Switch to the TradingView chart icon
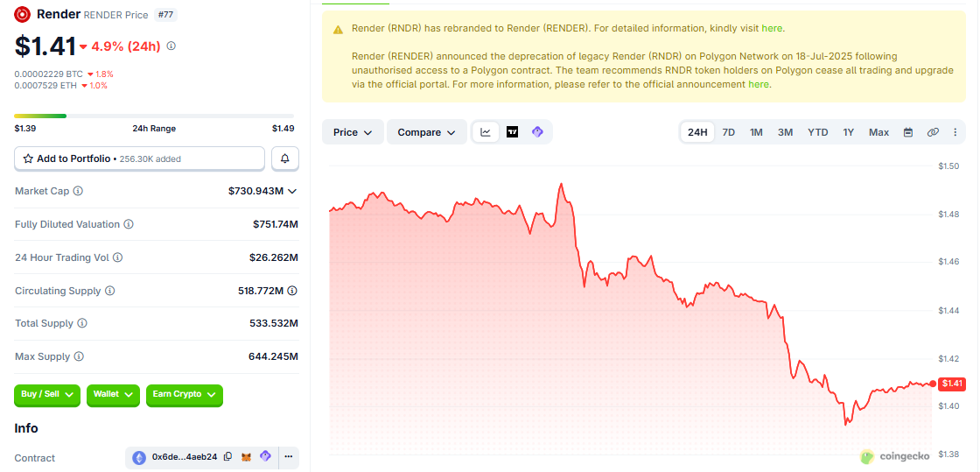The image size is (980, 472). tap(513, 132)
